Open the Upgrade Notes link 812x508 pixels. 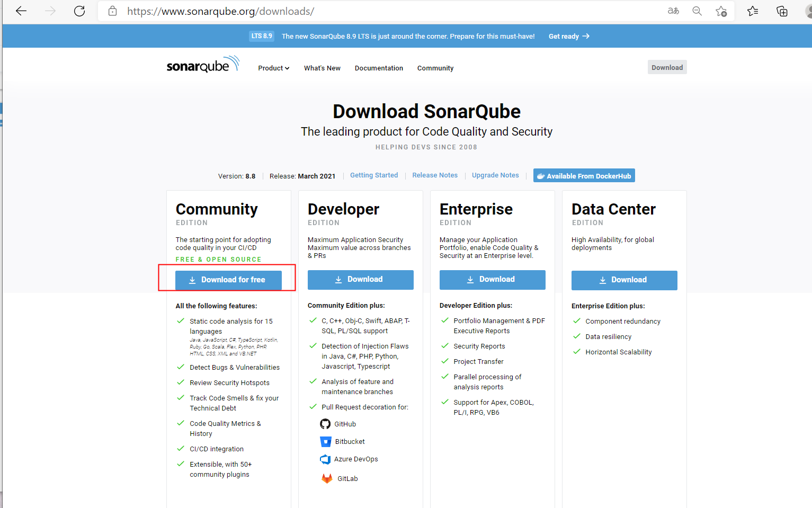click(x=495, y=175)
